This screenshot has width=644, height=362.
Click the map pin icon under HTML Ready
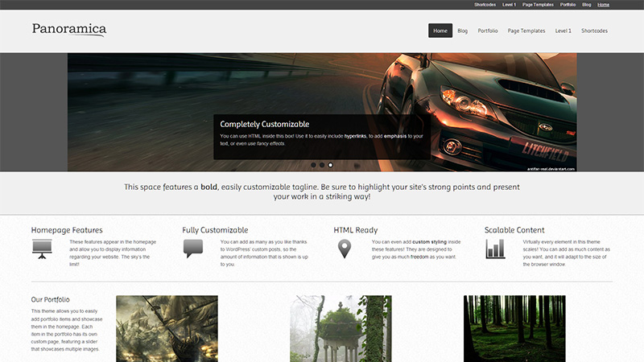(x=345, y=249)
